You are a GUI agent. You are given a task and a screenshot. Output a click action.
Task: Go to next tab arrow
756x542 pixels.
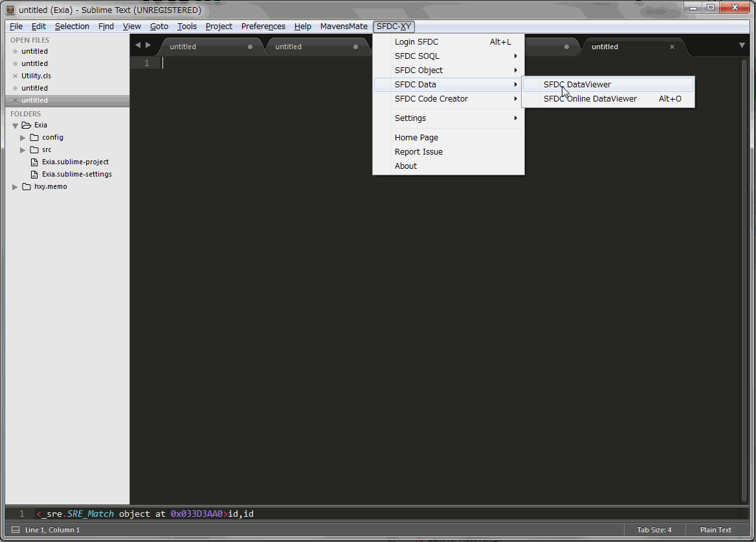[x=148, y=45]
